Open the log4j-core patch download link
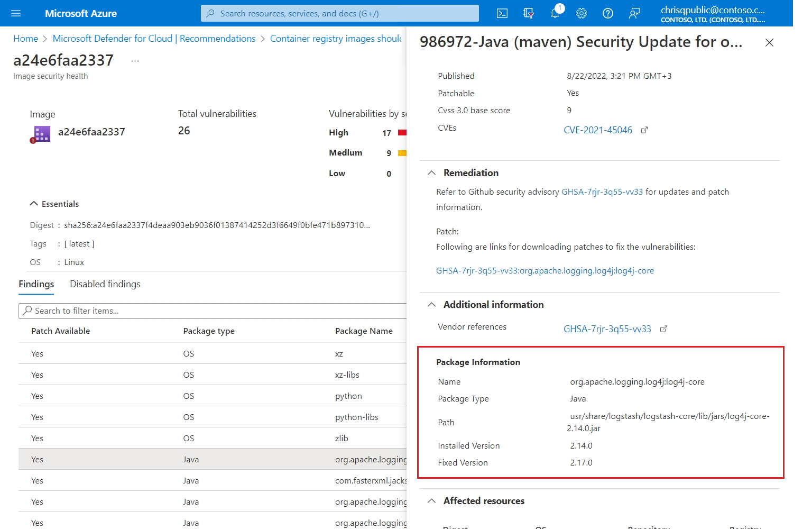This screenshot has width=812, height=529. click(545, 271)
